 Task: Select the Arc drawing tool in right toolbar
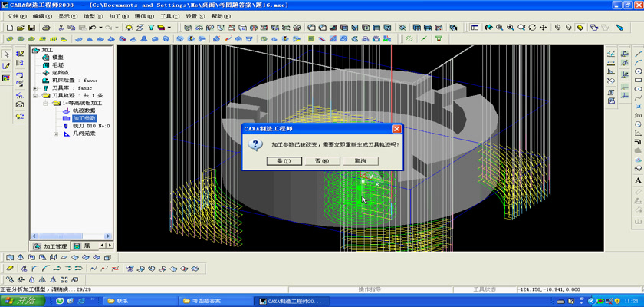[x=638, y=62]
